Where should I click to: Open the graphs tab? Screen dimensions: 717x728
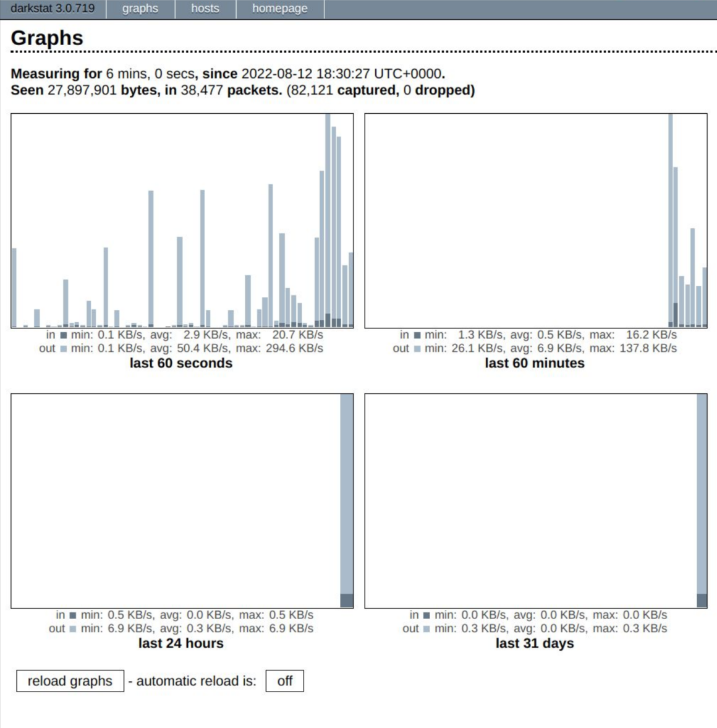(140, 9)
